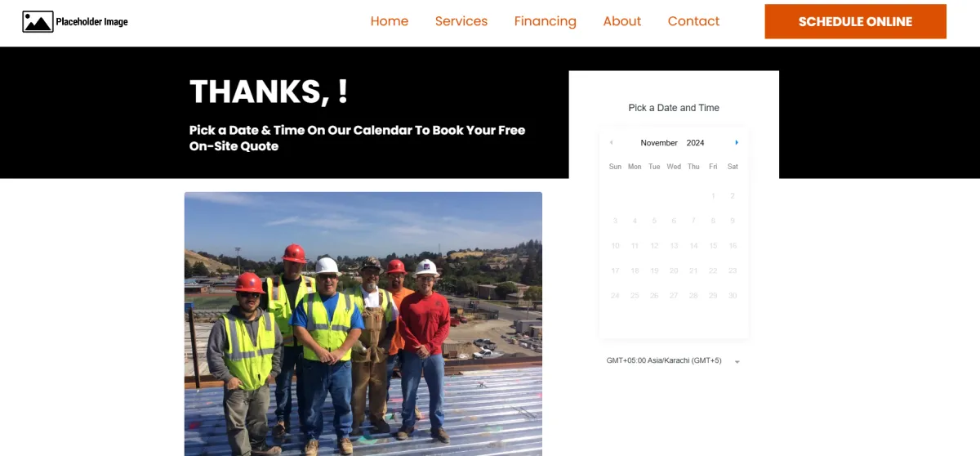Select November 15 on the calendar
The width and height of the screenshot is (980, 456).
[713, 246]
